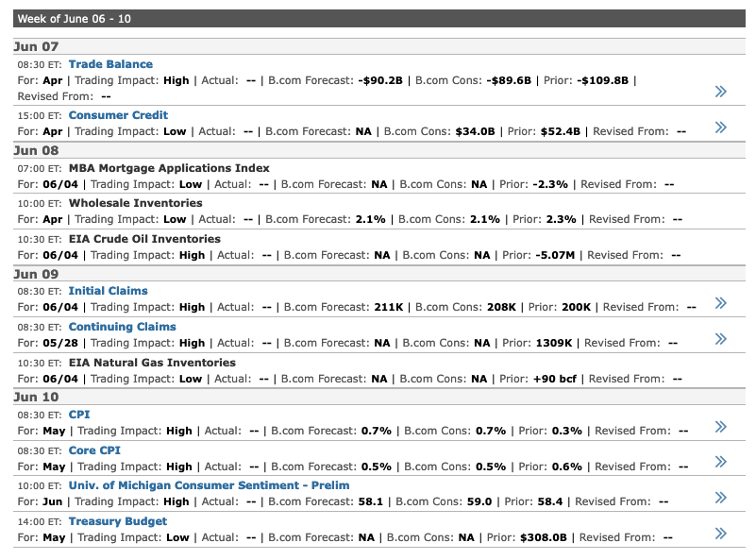Open the CPI link under Jun 10
Image resolution: width=756 pixels, height=560 pixels.
(79, 415)
